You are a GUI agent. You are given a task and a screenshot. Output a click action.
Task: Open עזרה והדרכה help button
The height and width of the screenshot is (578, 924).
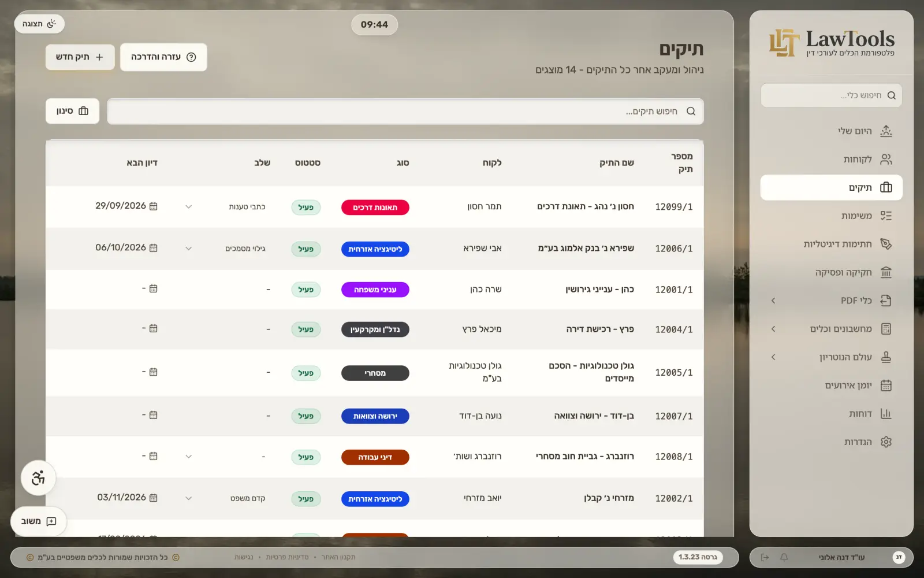(163, 57)
